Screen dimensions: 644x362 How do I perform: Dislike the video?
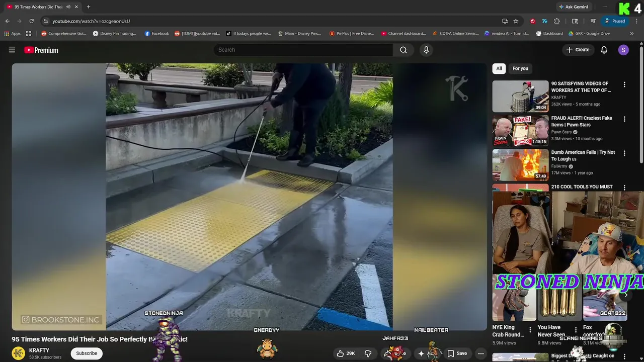click(368, 353)
